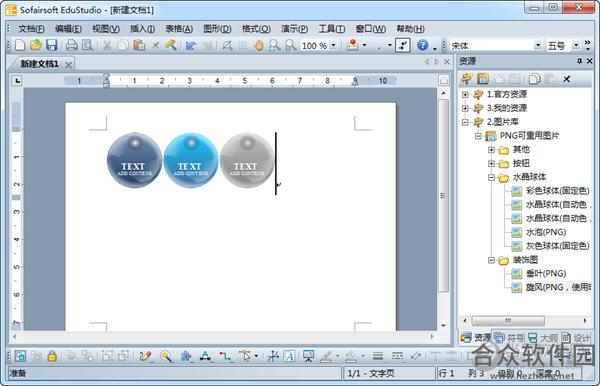
Task: Collapse the 装饰图 folder
Action: pyautogui.click(x=492, y=260)
